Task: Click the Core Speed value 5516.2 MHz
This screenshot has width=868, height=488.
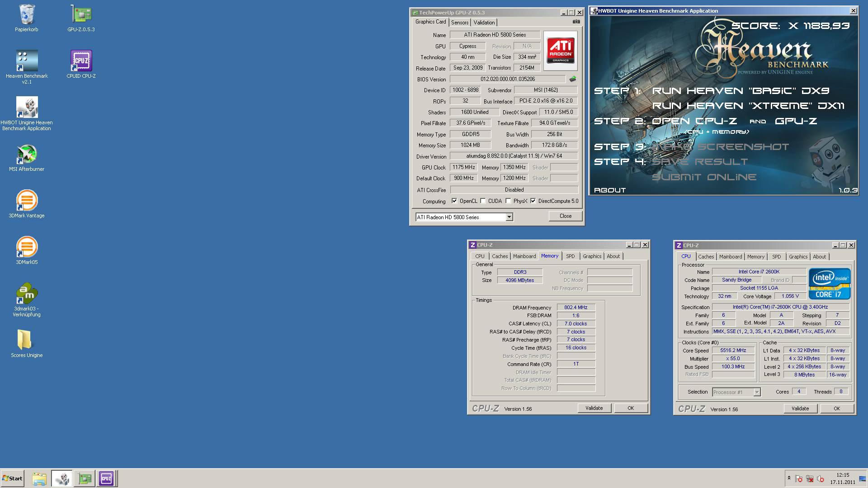Action: (x=733, y=351)
